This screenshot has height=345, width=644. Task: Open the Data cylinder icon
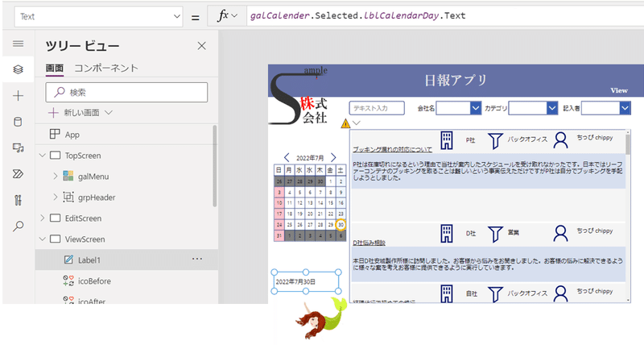point(18,122)
